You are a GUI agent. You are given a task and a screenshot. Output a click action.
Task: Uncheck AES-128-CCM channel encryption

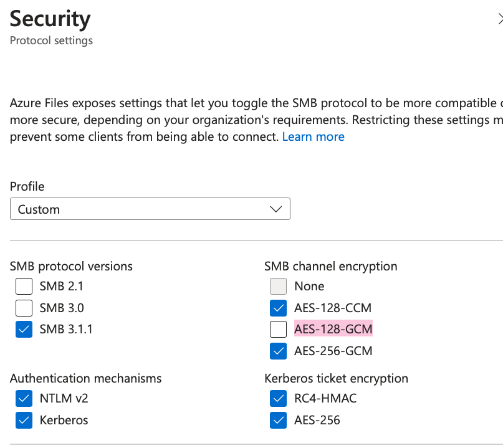coord(278,308)
